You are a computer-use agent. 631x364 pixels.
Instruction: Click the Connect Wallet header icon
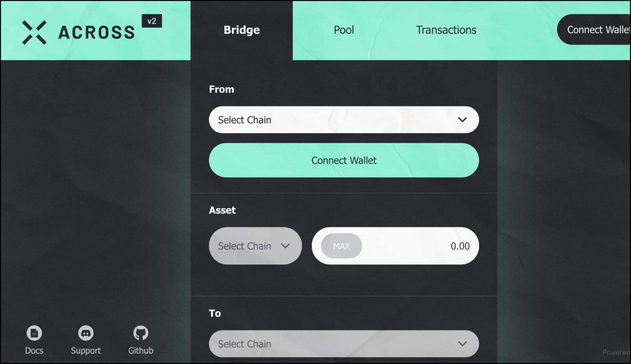[x=598, y=30]
